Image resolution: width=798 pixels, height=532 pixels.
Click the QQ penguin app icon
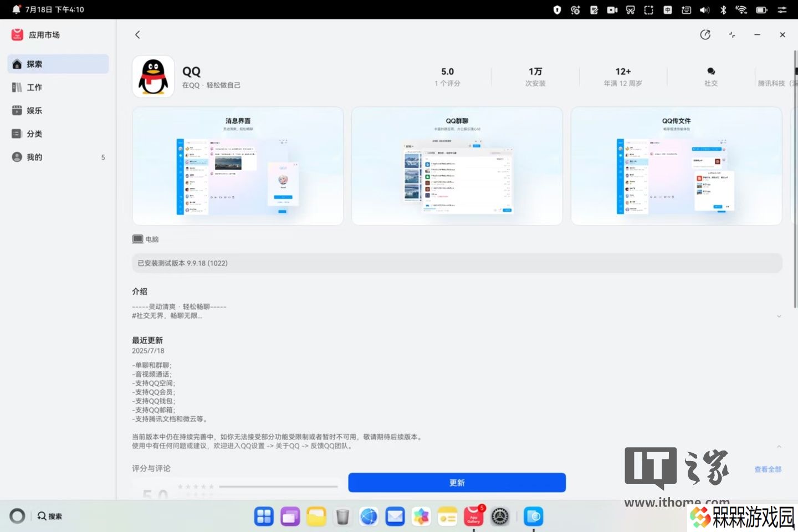(x=154, y=76)
